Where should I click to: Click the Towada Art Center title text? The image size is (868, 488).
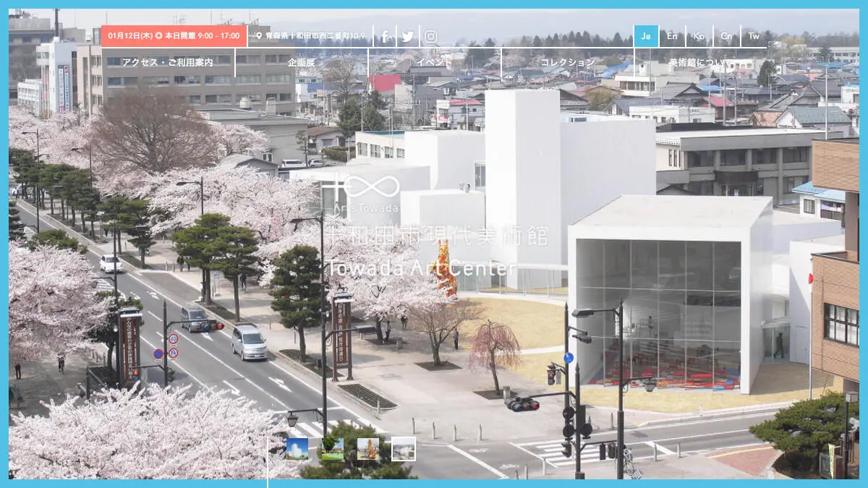(422, 268)
